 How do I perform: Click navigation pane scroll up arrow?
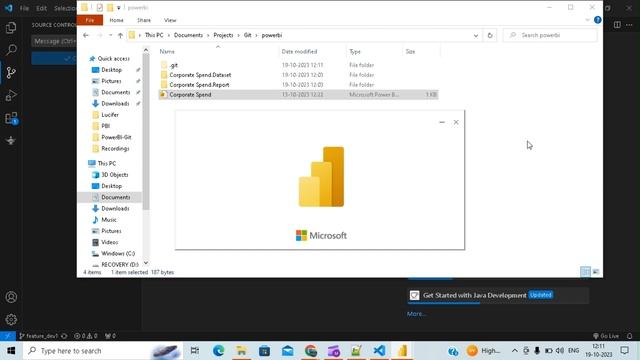(146, 50)
